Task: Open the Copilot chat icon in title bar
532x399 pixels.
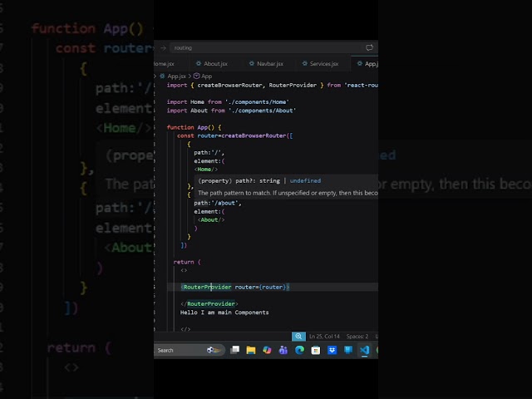Action: tap(369, 48)
